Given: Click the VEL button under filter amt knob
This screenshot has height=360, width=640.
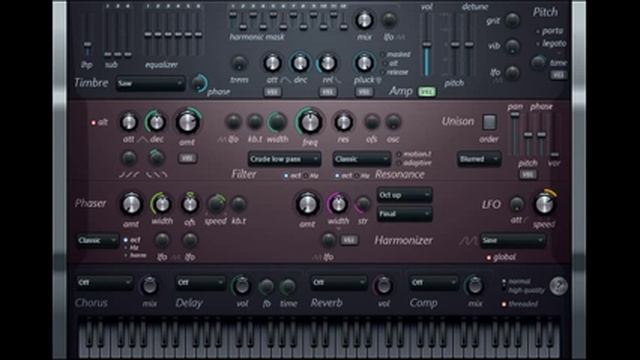Looking at the screenshot, I should tap(187, 158).
